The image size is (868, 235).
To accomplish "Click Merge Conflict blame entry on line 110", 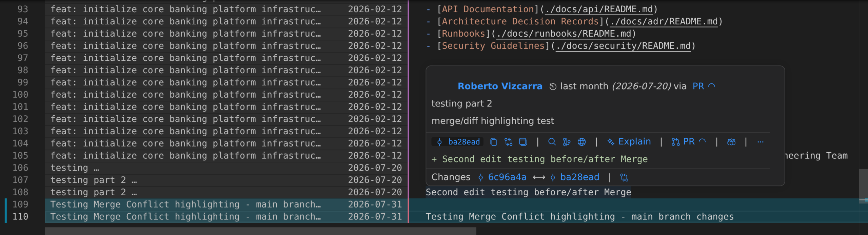I will [x=226, y=217].
